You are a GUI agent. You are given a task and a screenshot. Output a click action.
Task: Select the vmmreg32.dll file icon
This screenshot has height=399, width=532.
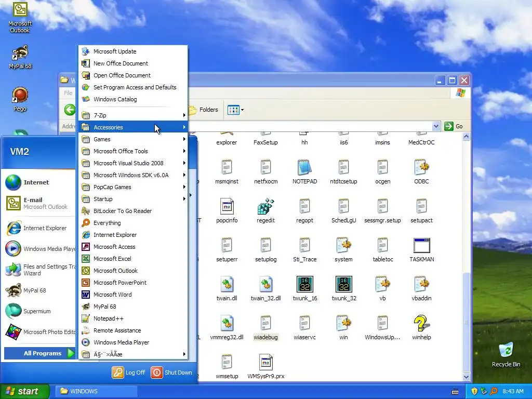point(227,323)
